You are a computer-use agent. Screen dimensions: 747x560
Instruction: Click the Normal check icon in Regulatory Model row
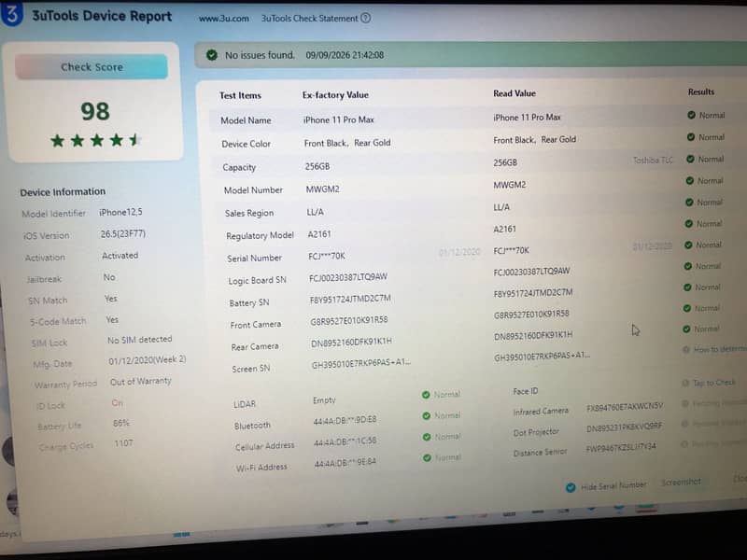pyautogui.click(x=688, y=223)
